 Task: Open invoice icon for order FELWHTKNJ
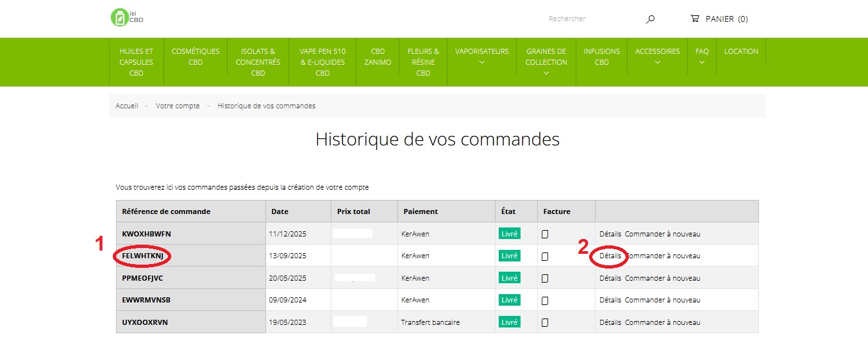click(545, 256)
